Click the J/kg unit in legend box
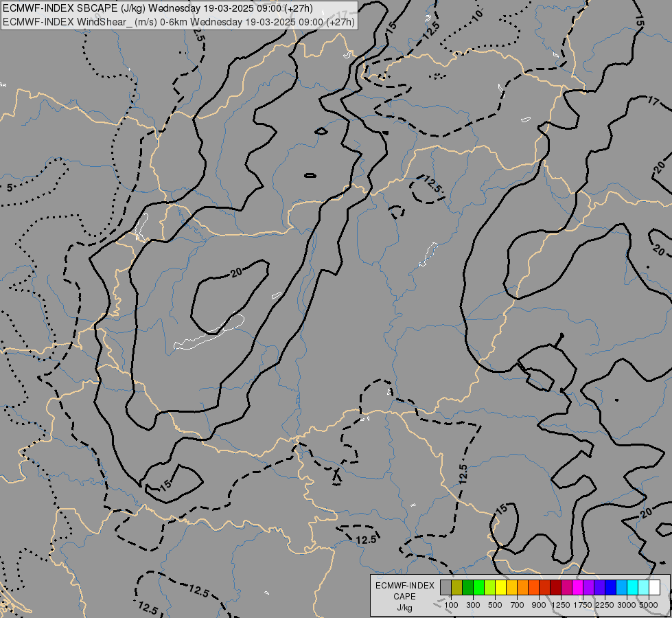 pyautogui.click(x=404, y=608)
